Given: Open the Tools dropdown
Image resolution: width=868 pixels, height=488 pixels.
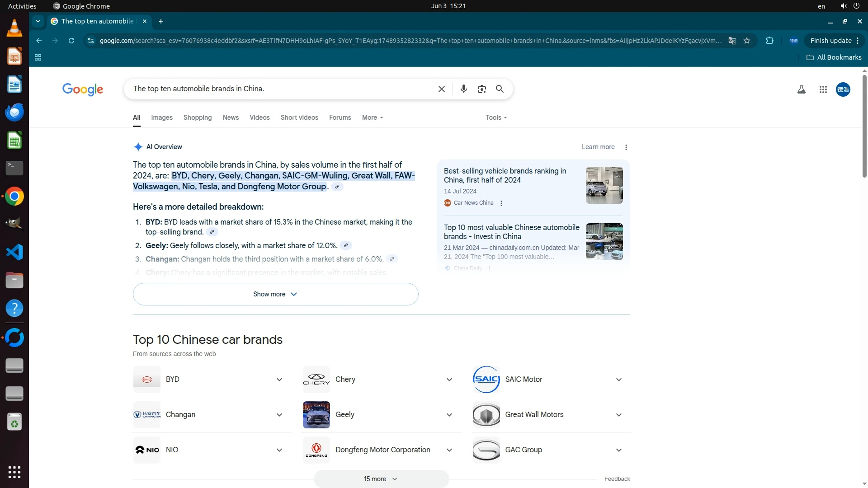Looking at the screenshot, I should pos(496,117).
